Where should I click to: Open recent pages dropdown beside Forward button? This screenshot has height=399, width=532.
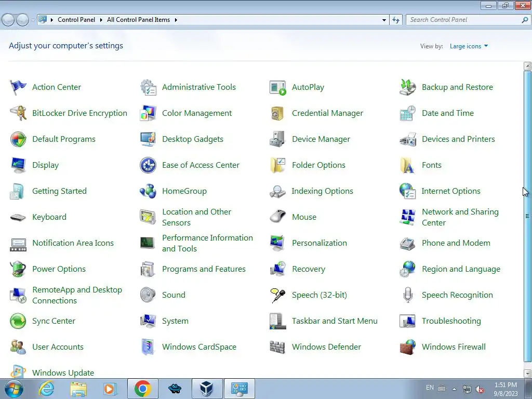tap(33, 20)
